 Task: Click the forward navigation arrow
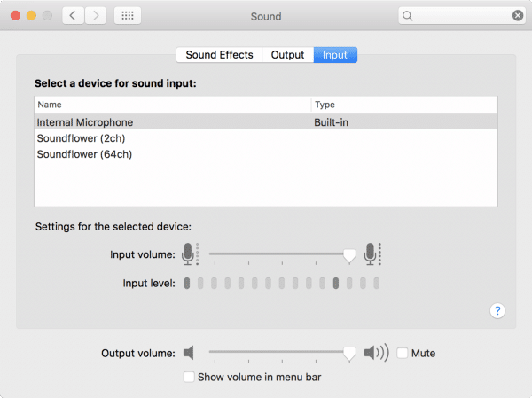[96, 16]
